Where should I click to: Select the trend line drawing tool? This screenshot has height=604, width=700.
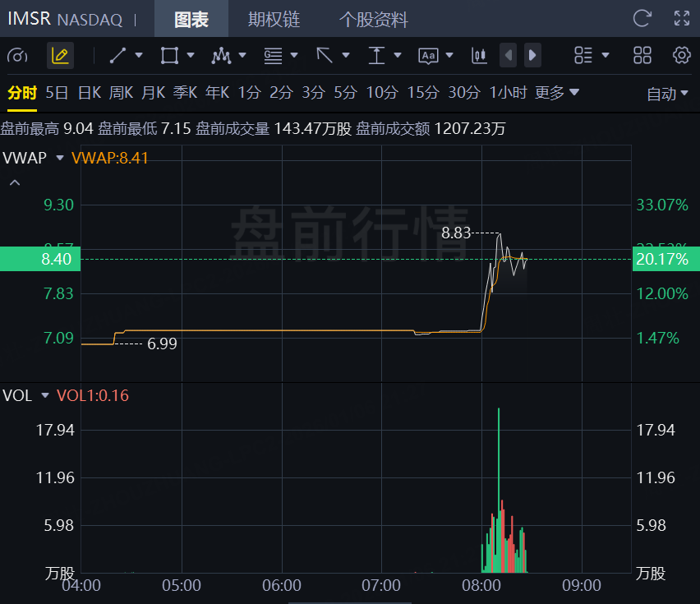[117, 56]
